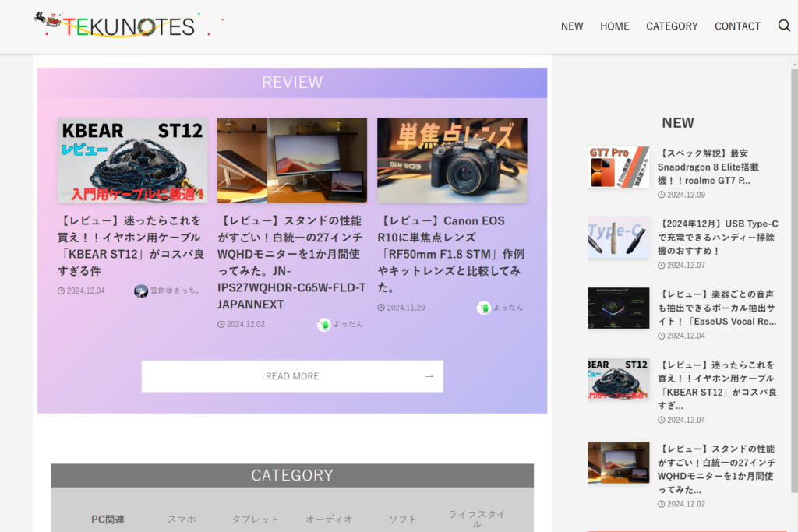Open CATEGORY navigation item
Image resolution: width=798 pixels, height=532 pixels.
[x=672, y=26]
